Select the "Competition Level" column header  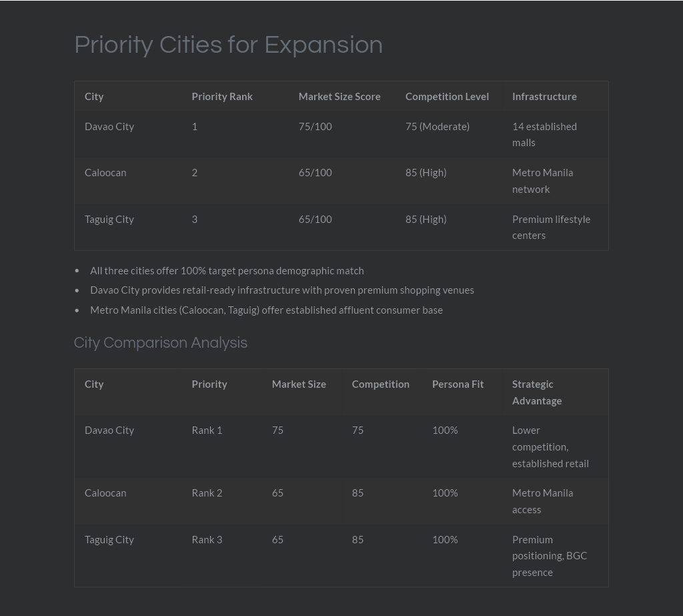447,96
